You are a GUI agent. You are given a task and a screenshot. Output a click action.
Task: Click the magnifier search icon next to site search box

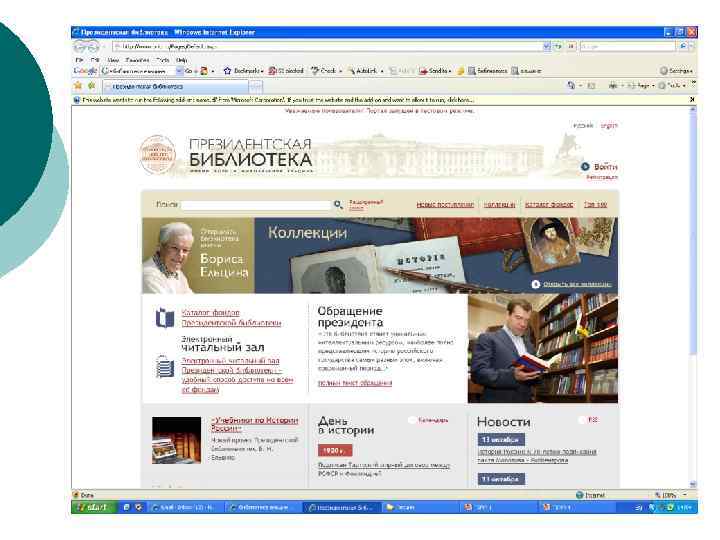[x=338, y=204]
